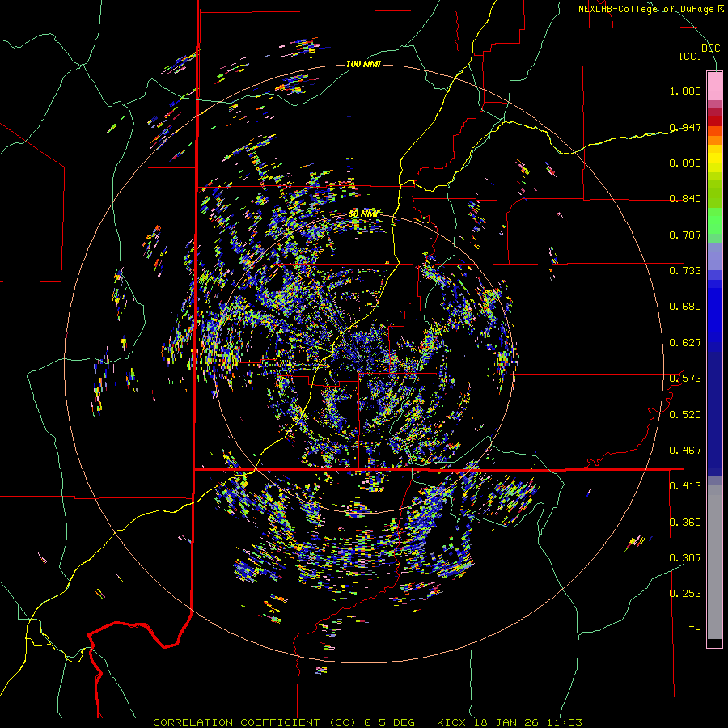This screenshot has height=728, width=728.
Task: Pick the bright green color bar segment
Action: [714, 221]
